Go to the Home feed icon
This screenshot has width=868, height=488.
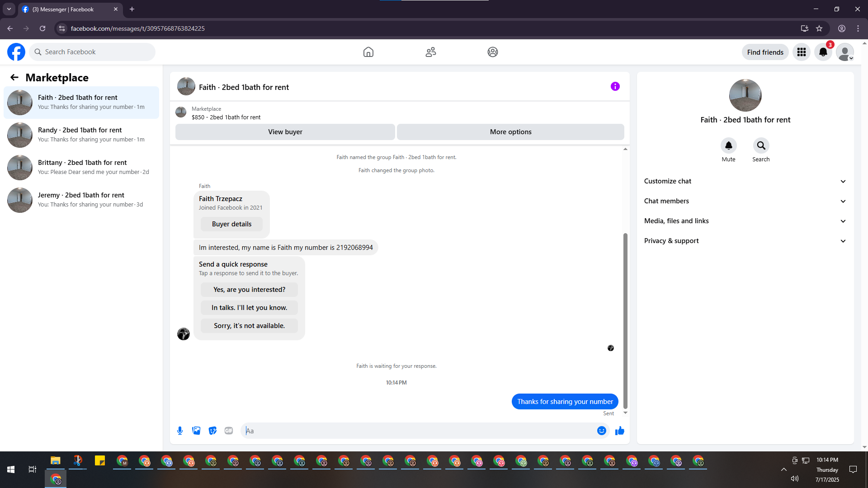pyautogui.click(x=368, y=52)
